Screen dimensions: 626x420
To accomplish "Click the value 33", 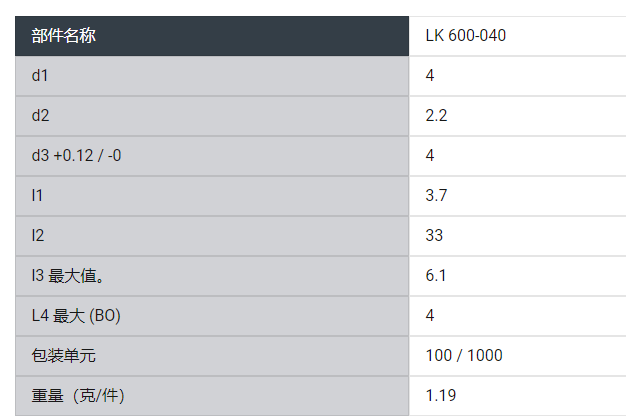I will coord(434,236).
